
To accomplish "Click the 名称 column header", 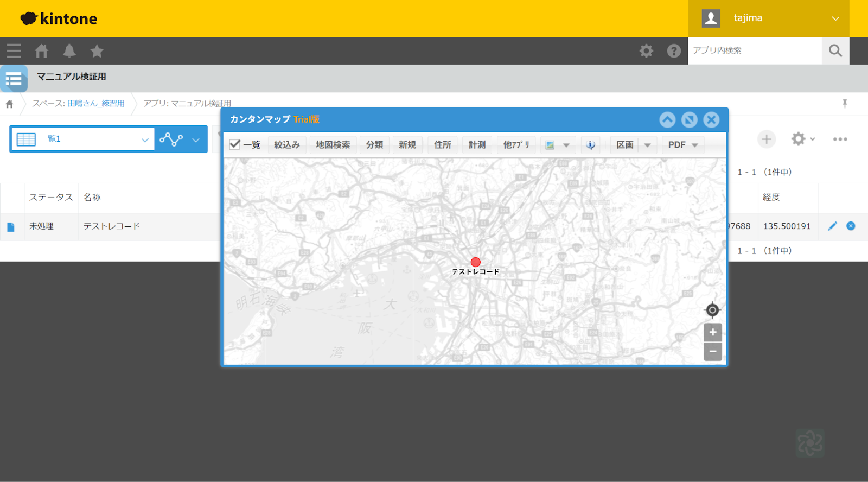I will [92, 198].
